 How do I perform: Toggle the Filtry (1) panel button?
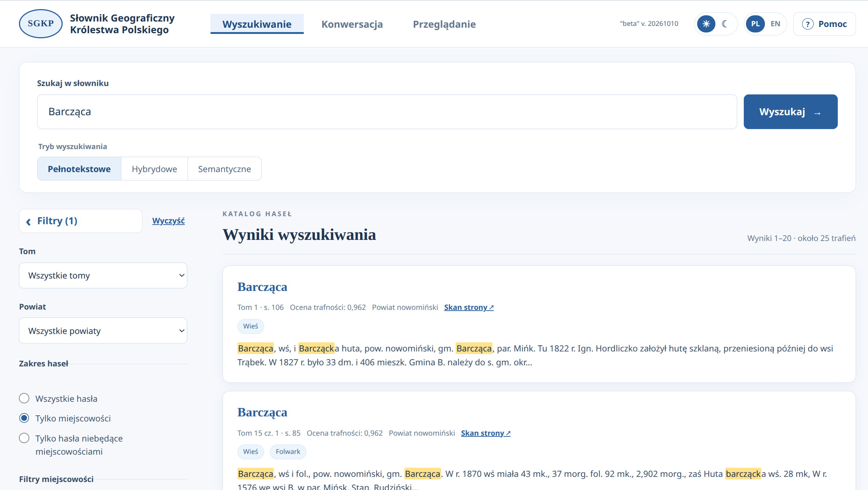tap(80, 221)
